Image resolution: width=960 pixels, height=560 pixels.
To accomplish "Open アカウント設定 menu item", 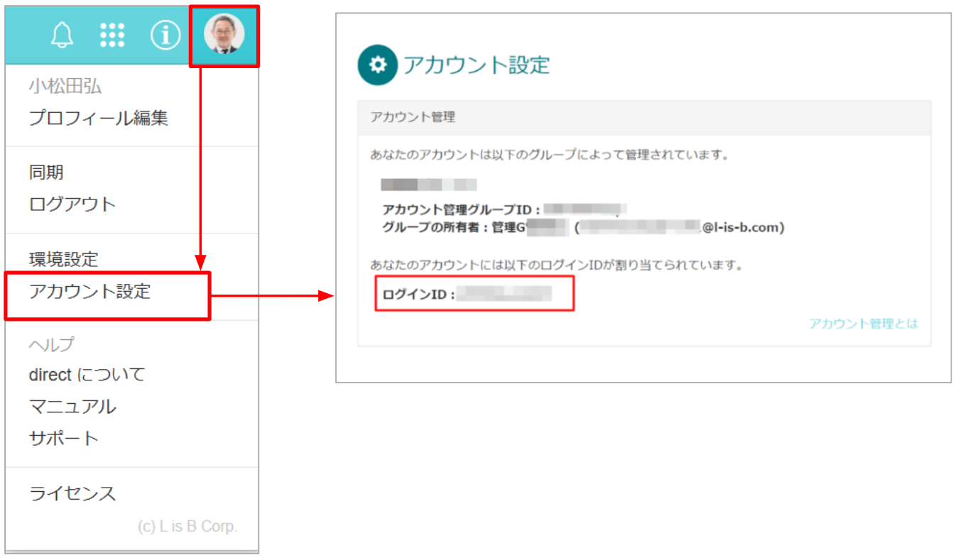I will click(x=89, y=291).
